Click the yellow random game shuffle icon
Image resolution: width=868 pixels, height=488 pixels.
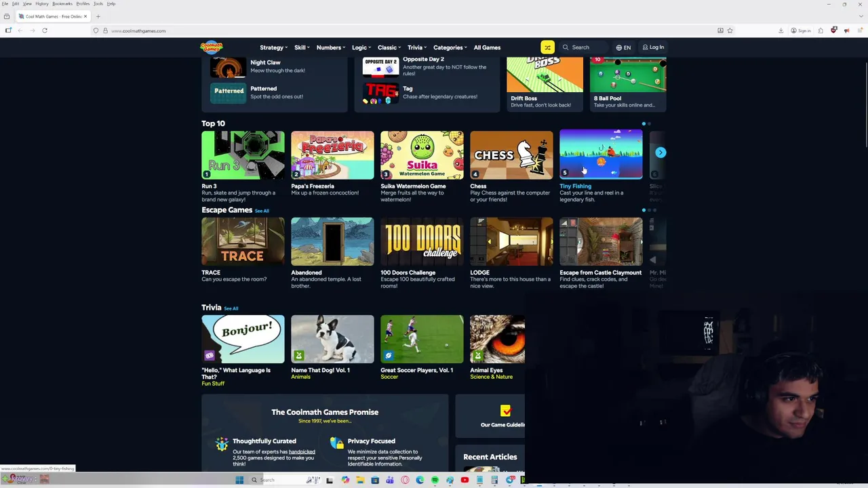click(x=547, y=47)
